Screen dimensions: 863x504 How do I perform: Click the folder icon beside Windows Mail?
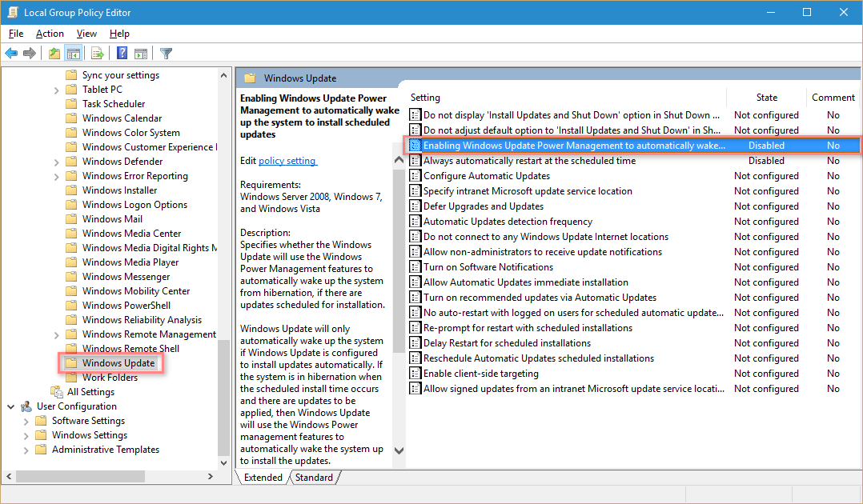(x=71, y=219)
